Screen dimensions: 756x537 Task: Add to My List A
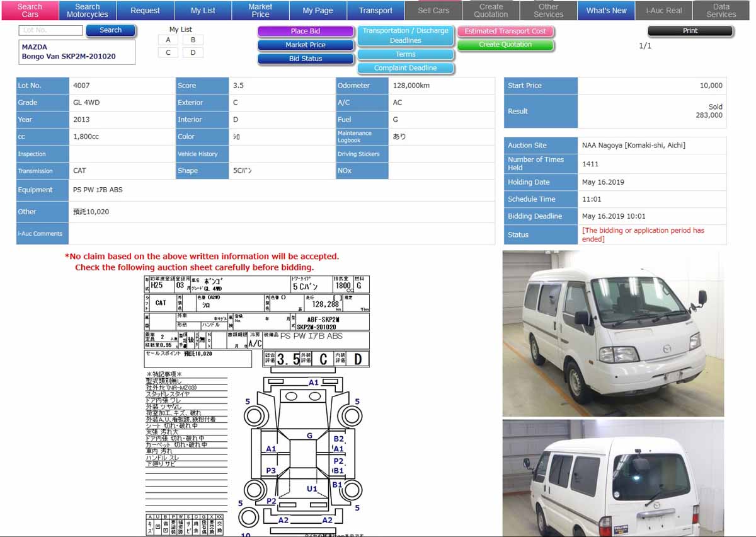click(x=168, y=40)
